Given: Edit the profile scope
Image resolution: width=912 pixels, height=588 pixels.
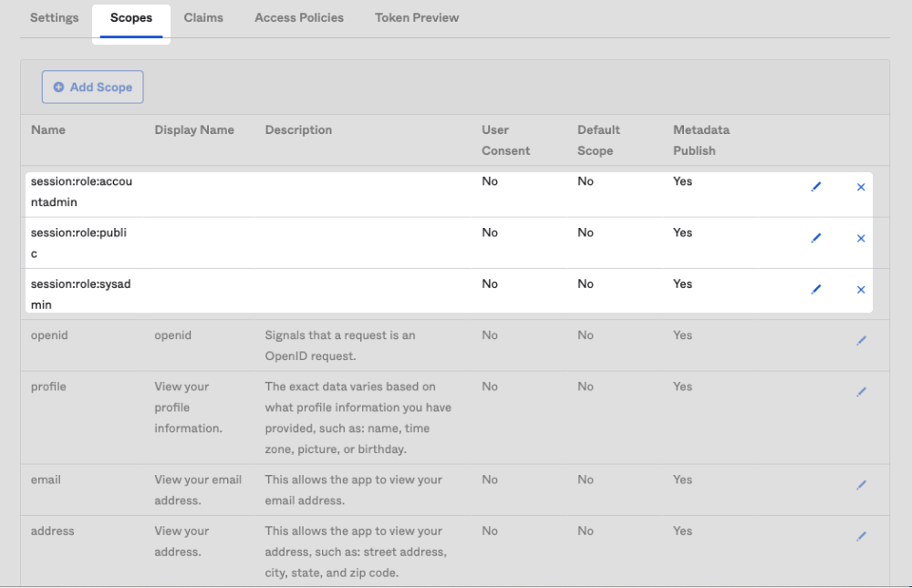Looking at the screenshot, I should (x=861, y=391).
